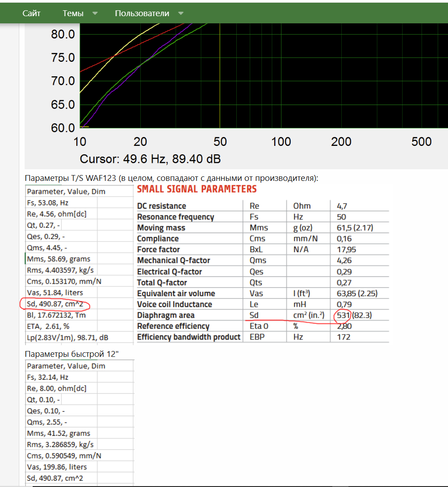Select the Fs, 53.08, Hz table row
The image size is (448, 487).
46,203
